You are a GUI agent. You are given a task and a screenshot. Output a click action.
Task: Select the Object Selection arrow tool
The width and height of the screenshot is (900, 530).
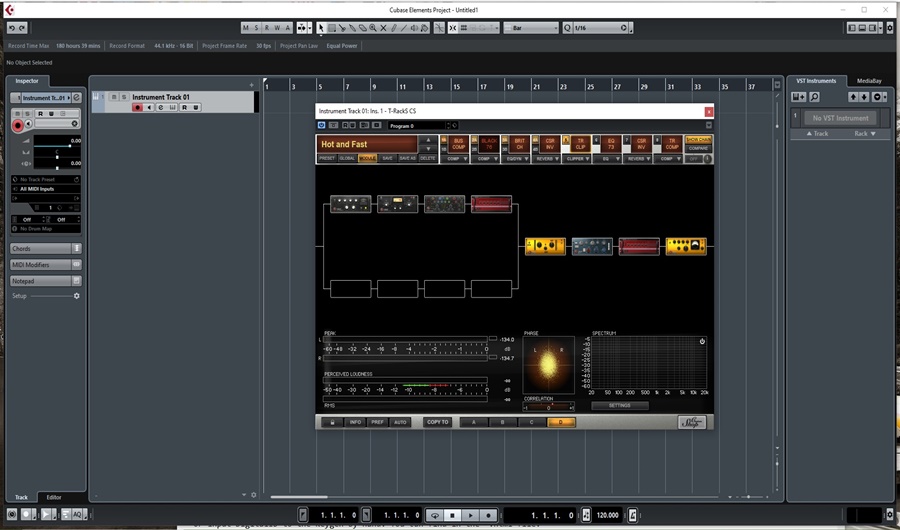click(321, 28)
